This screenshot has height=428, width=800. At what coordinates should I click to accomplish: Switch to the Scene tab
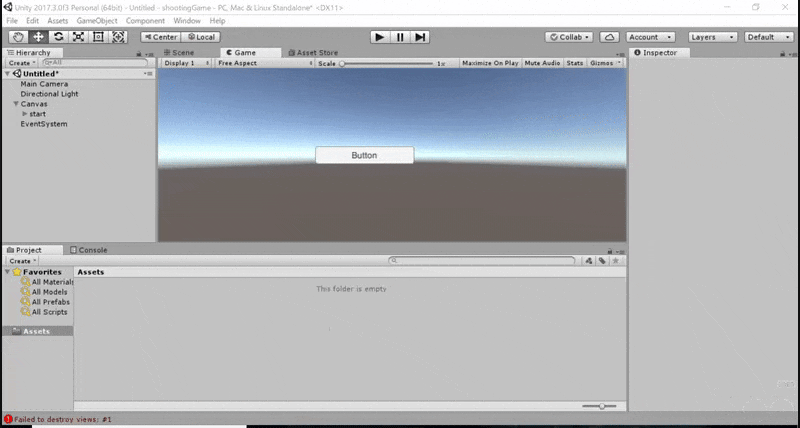tap(179, 53)
